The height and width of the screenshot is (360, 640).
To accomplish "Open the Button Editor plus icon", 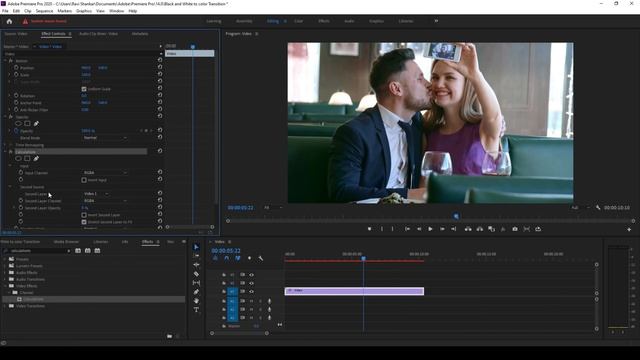I will click(629, 229).
